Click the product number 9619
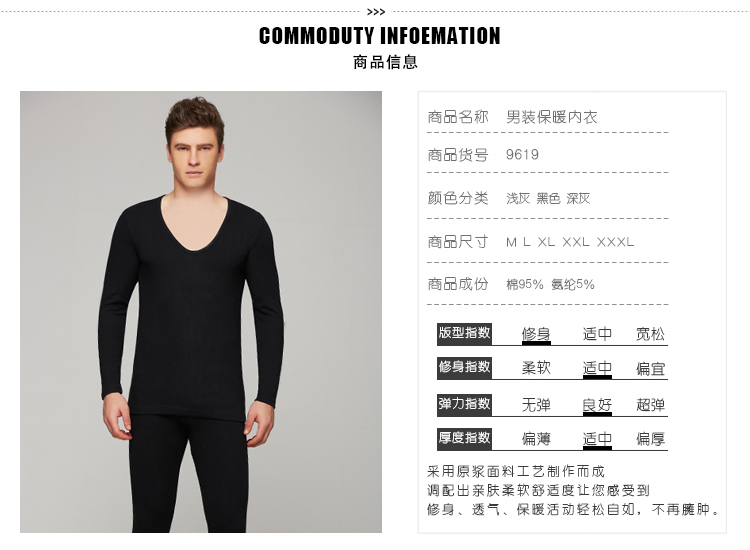 click(522, 155)
